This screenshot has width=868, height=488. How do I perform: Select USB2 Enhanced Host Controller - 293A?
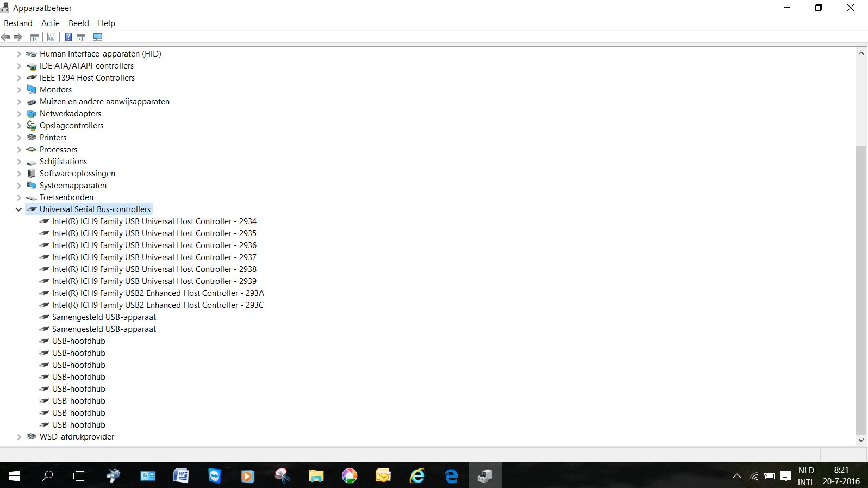pos(158,293)
